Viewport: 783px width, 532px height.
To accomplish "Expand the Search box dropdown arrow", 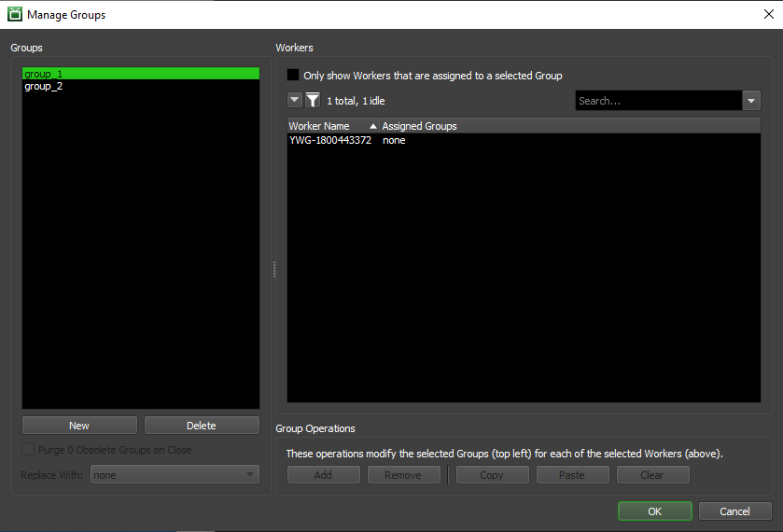I will tap(751, 101).
